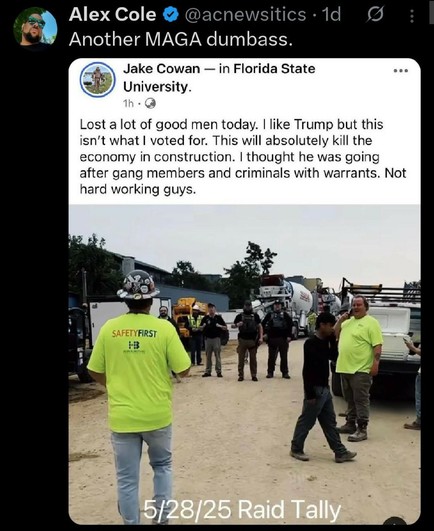Click the tweet text Another MAGA dumbass
Screen dimensions: 434x531
coord(180,40)
